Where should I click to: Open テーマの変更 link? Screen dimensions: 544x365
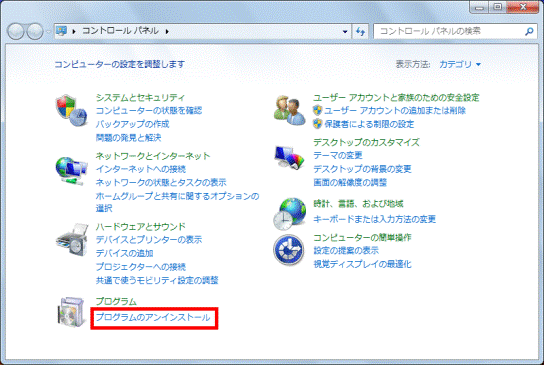(338, 155)
